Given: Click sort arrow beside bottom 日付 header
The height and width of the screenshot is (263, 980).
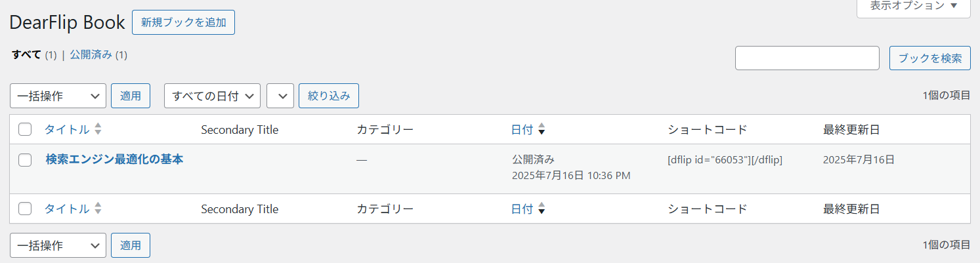Looking at the screenshot, I should (542, 209).
